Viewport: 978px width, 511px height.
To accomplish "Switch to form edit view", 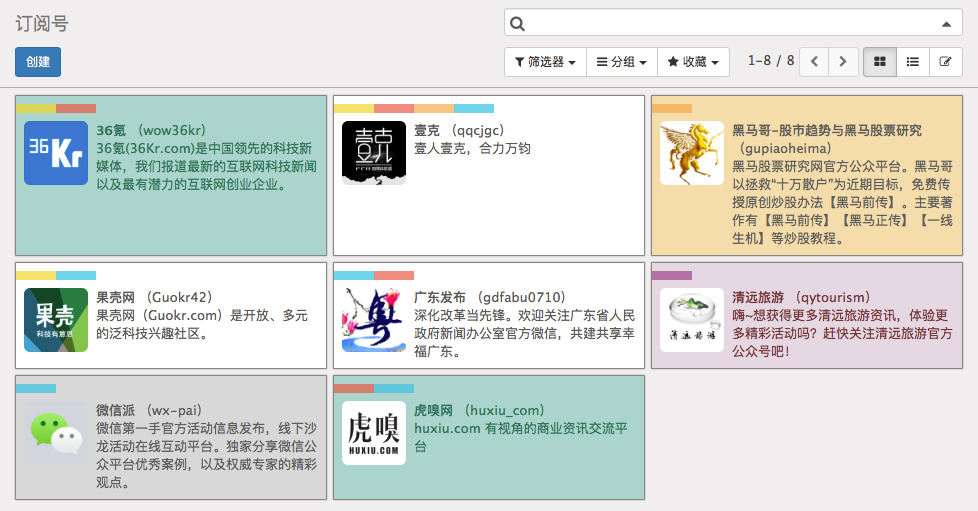I will pyautogui.click(x=946, y=62).
